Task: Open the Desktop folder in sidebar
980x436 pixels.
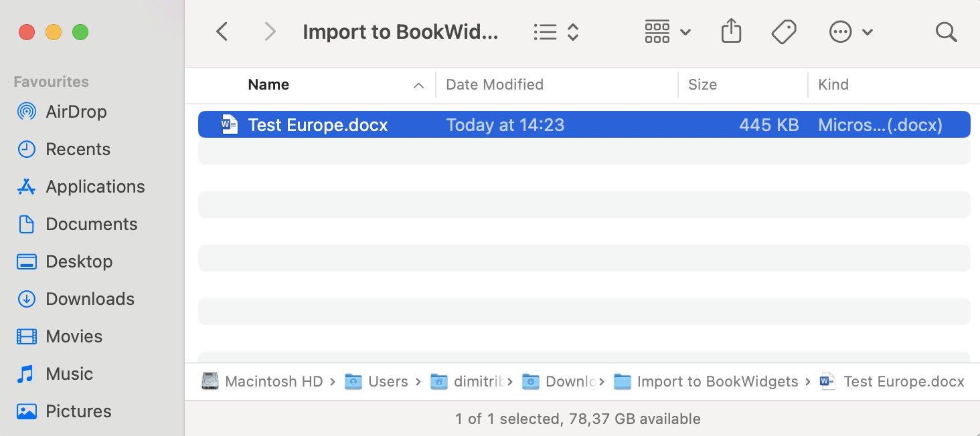Action: (x=78, y=261)
